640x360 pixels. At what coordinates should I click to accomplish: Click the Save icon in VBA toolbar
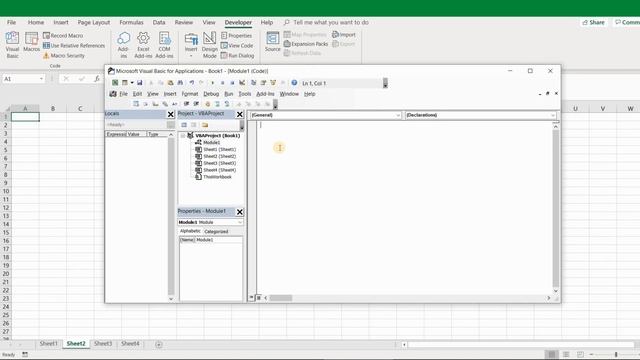click(140, 83)
